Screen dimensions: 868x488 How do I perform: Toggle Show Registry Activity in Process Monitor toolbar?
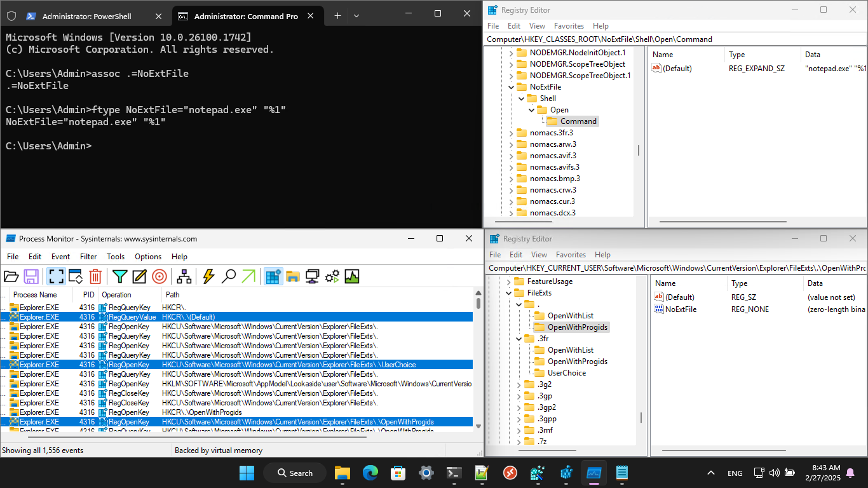(273, 276)
